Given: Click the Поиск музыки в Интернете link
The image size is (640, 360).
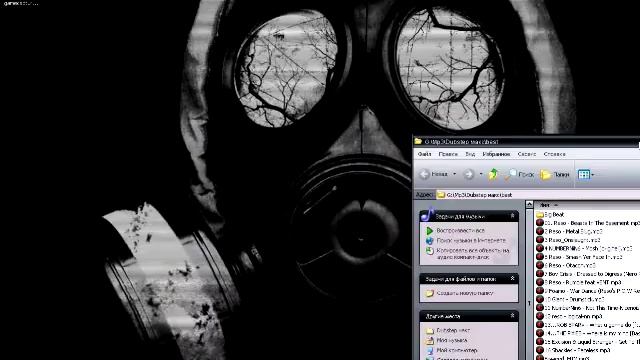Looking at the screenshot, I should (471, 241).
